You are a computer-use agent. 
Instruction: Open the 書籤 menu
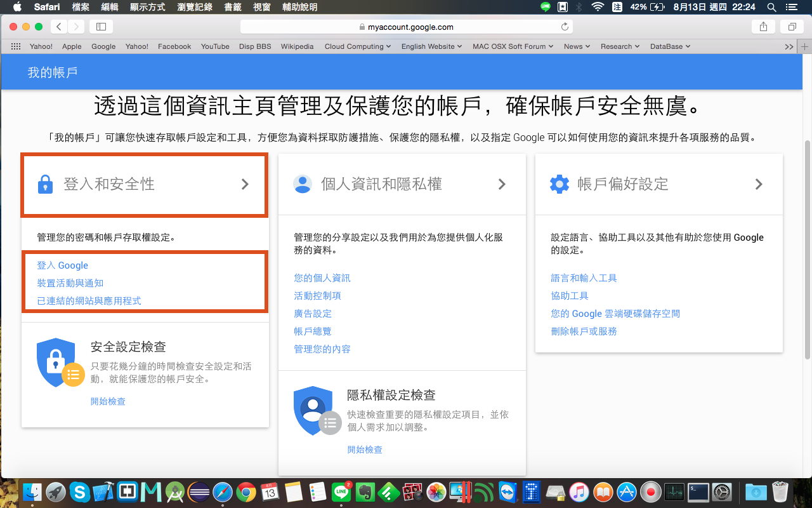[233, 7]
